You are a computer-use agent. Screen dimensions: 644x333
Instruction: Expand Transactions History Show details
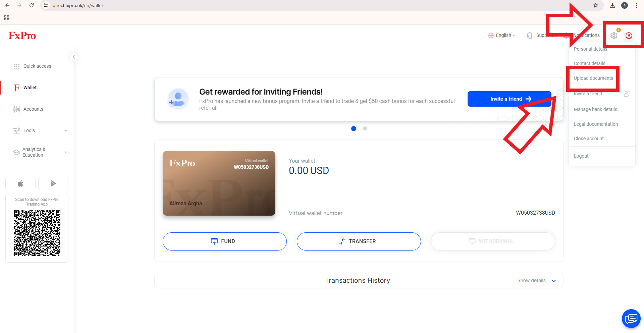coord(531,281)
